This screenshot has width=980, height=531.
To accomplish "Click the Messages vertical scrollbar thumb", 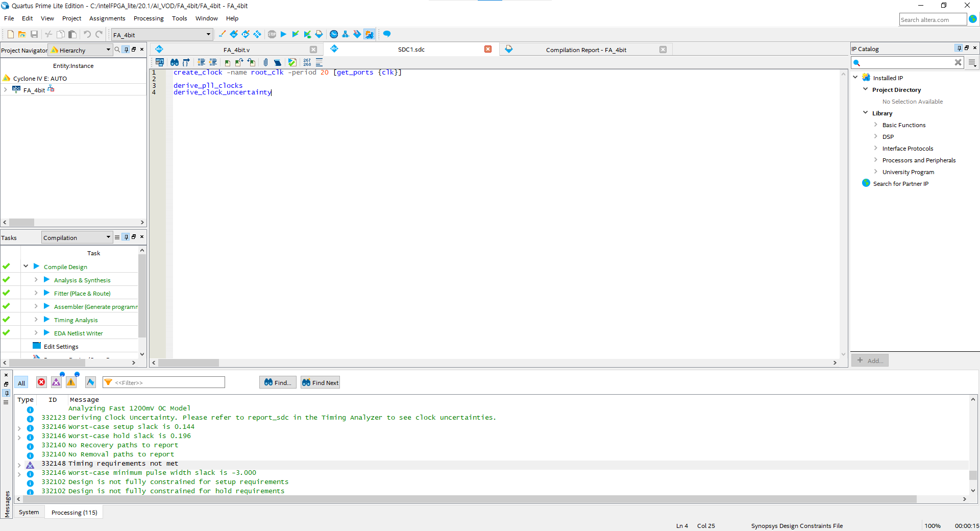I will point(973,475).
